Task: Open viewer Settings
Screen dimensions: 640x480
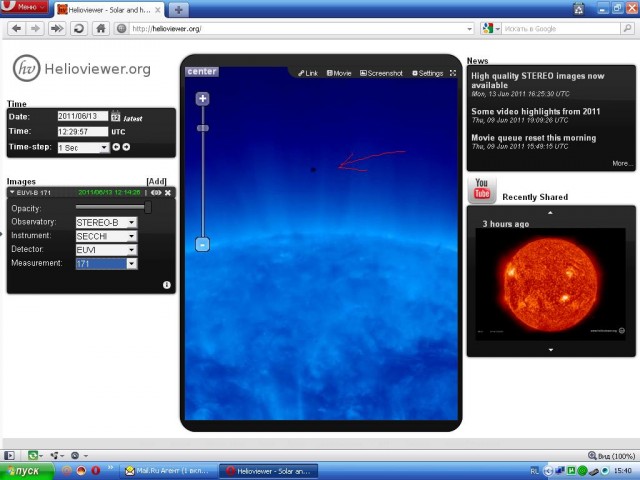Action: click(427, 73)
